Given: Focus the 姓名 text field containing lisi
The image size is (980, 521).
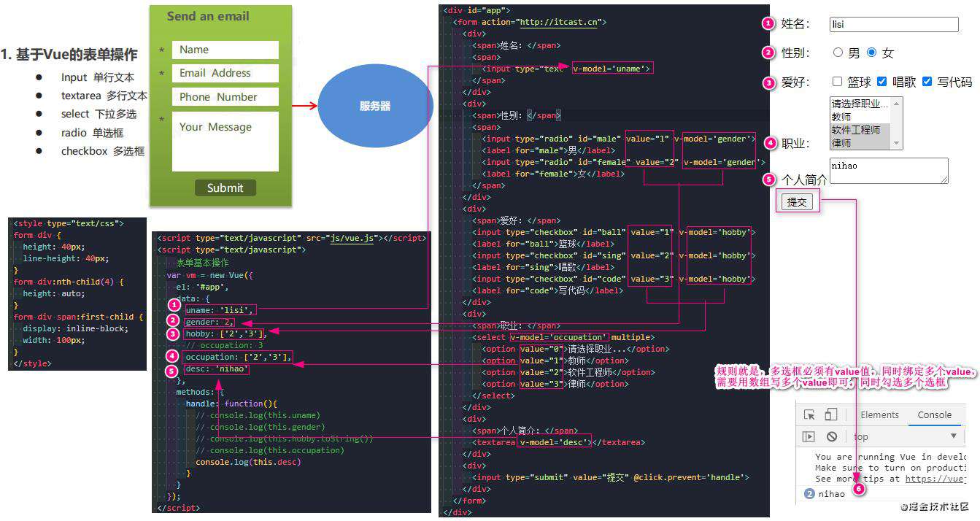Looking at the screenshot, I should pyautogui.click(x=894, y=24).
